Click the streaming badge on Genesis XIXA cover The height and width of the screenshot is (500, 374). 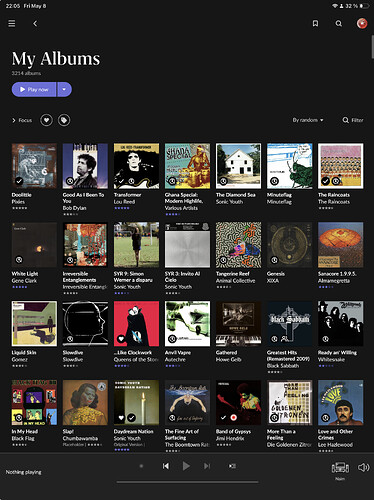coord(274,260)
